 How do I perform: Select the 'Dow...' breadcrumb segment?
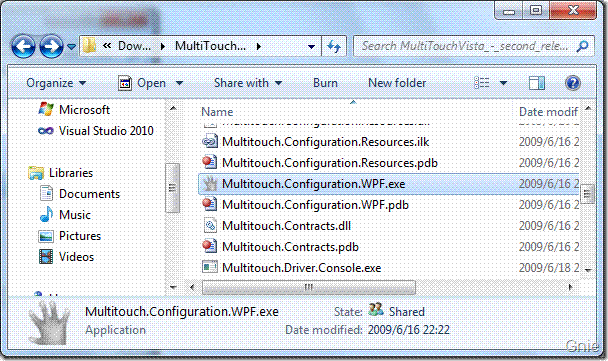134,46
